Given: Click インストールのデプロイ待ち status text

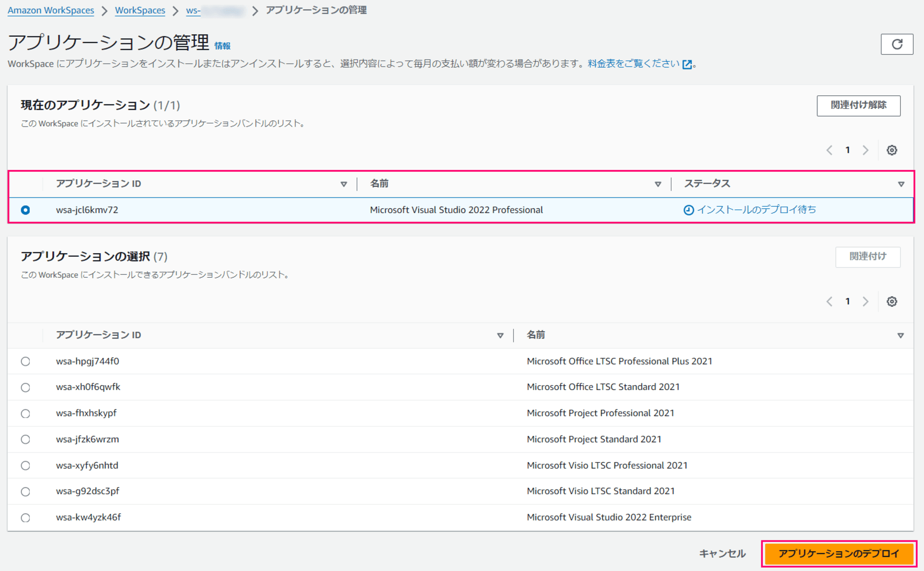Looking at the screenshot, I should 756,210.
